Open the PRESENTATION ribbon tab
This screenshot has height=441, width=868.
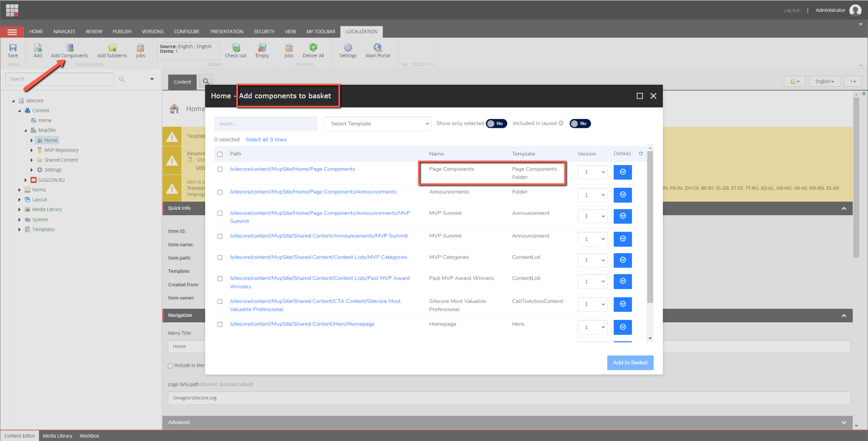tap(227, 32)
